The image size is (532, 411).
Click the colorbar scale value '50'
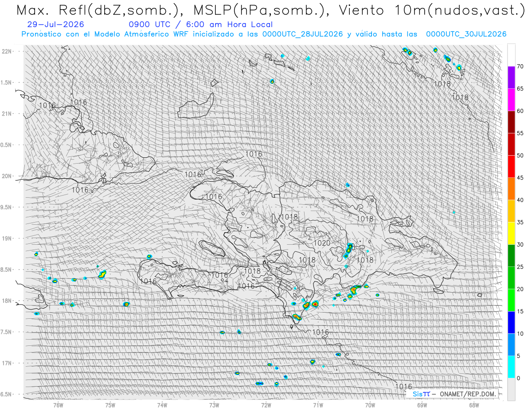click(520, 156)
